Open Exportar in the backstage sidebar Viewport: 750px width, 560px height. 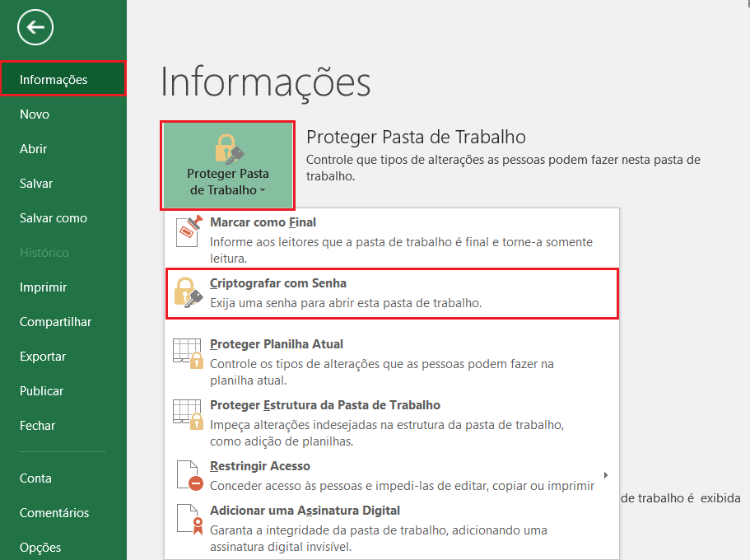pyautogui.click(x=43, y=357)
